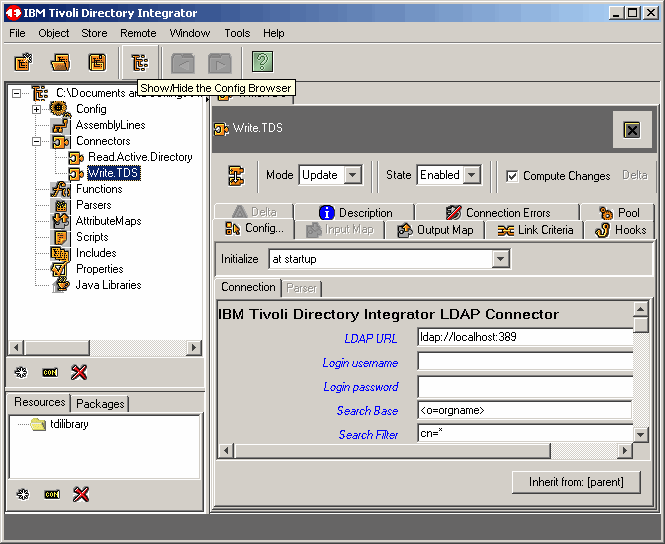This screenshot has width=665, height=544.
Task: Open the State dropdown showing Enabled
Action: 472,175
